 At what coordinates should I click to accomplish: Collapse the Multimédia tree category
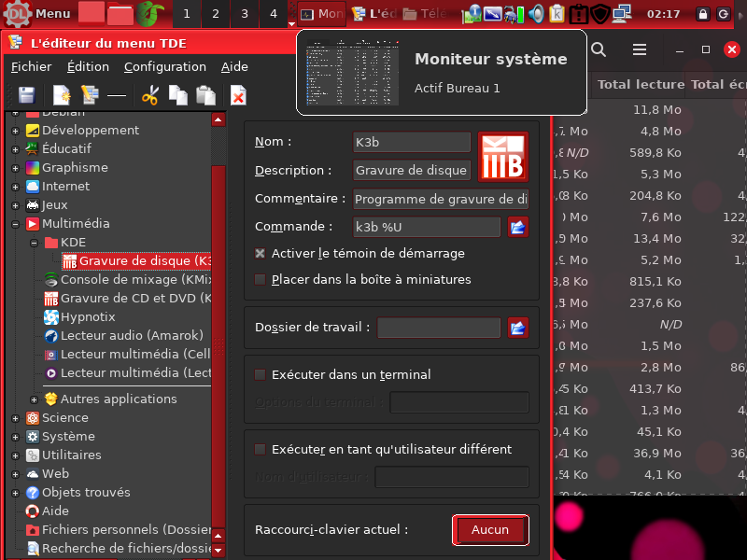[x=15, y=224]
